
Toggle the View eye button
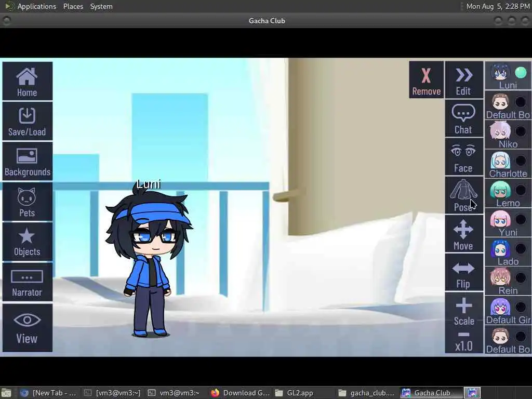(x=28, y=328)
